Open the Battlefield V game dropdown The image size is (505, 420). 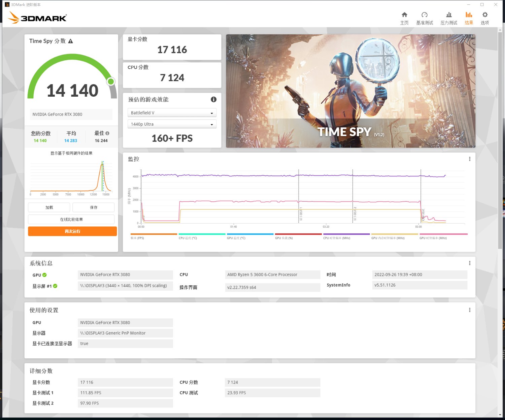(172, 113)
